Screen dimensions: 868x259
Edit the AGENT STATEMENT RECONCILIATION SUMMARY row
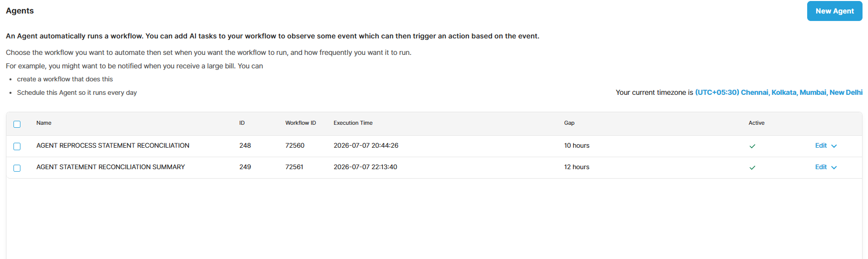(x=821, y=167)
